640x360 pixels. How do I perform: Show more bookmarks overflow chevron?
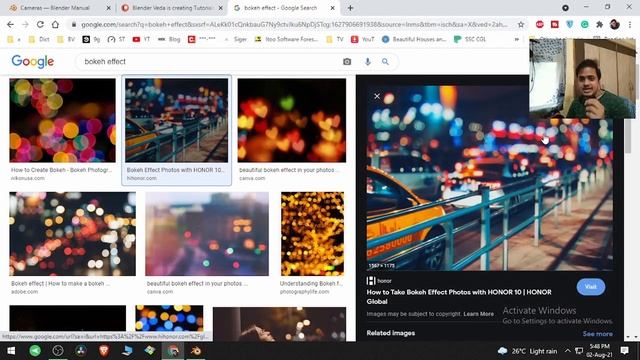click(x=517, y=39)
